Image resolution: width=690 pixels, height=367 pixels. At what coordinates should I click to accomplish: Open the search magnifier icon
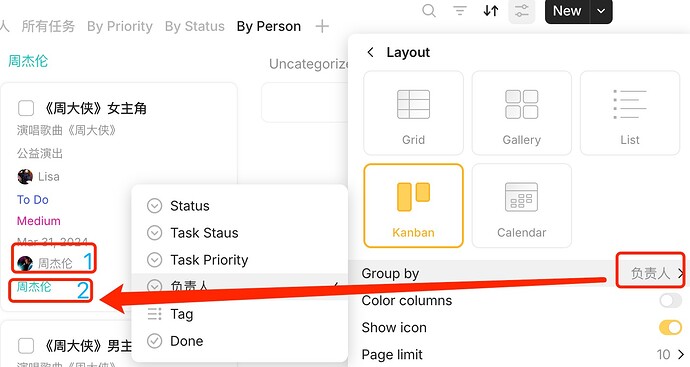click(x=429, y=10)
